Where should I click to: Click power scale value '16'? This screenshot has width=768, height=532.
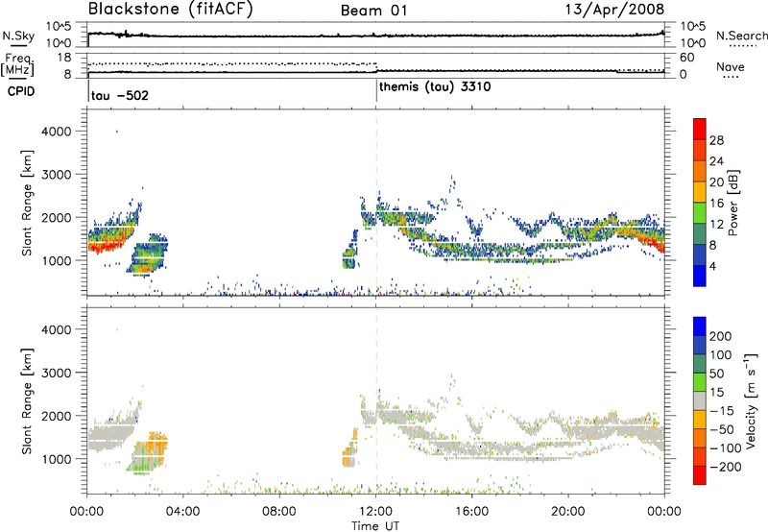point(716,204)
